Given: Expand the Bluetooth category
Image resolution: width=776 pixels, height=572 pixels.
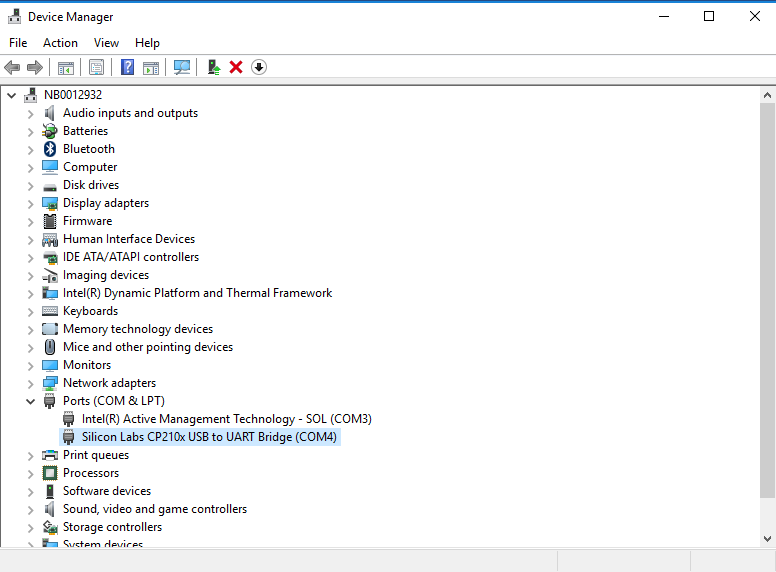Looking at the screenshot, I should tap(30, 149).
